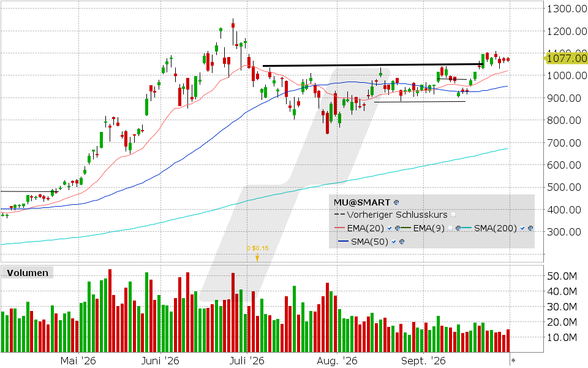The width and height of the screenshot is (588, 368).
Task: Click the red EMA(20) legend line swatch
Action: point(339,228)
